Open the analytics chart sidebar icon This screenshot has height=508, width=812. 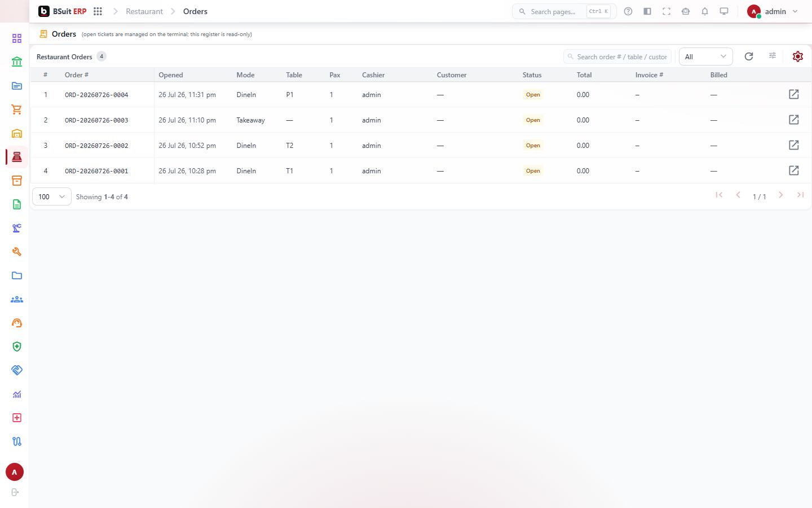[17, 394]
